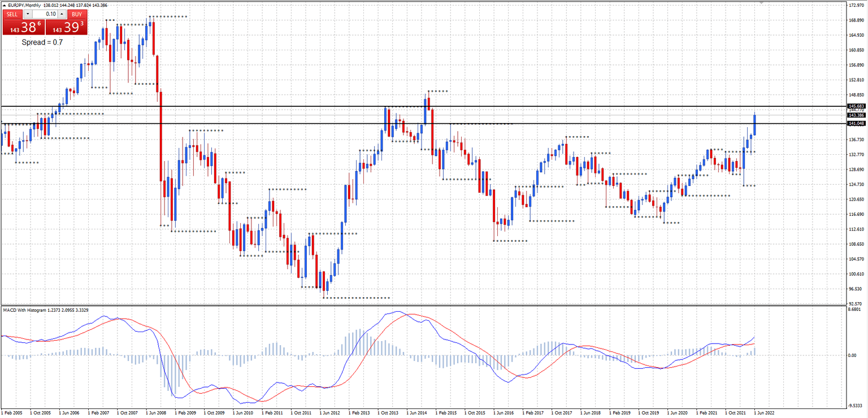Increase trade volume with the up arrow
Image resolution: width=868 pixels, height=418 pixels.
[x=62, y=14]
